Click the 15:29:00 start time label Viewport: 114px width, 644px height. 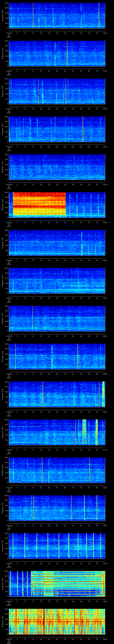pos(9,412)
